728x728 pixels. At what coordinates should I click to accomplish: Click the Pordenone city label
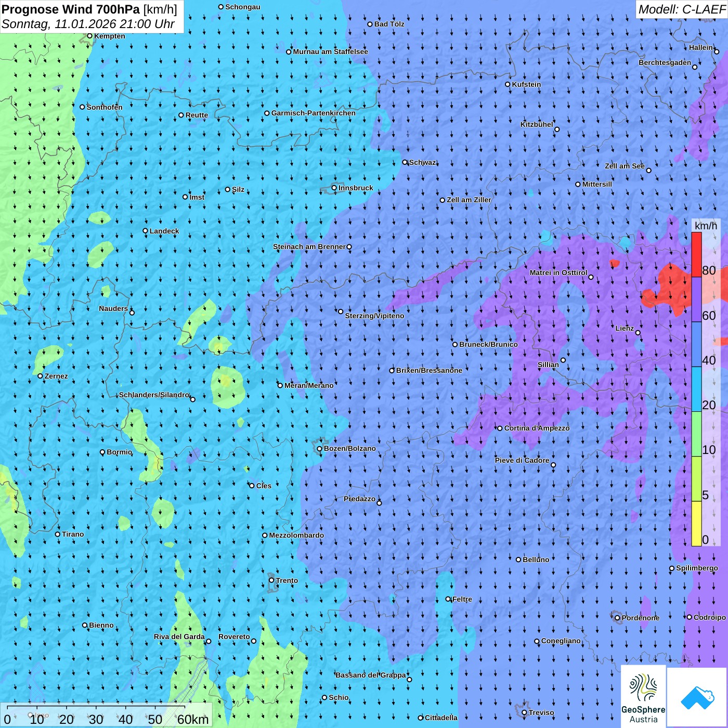641,618
